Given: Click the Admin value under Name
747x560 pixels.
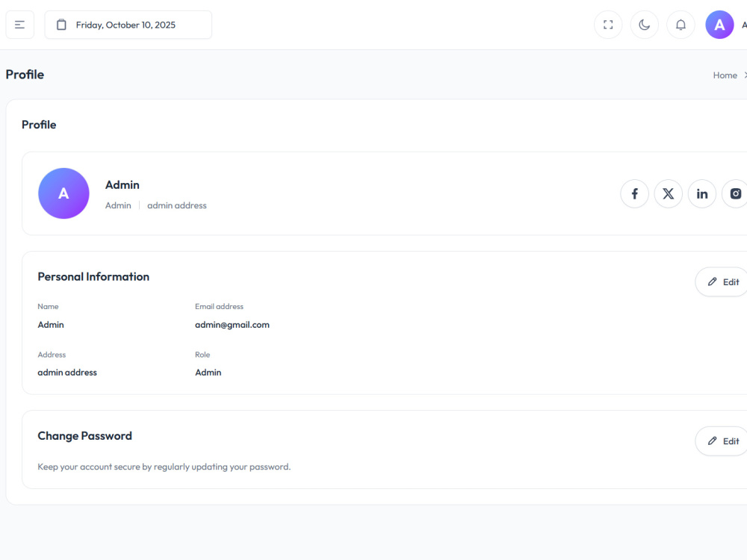Looking at the screenshot, I should coord(51,325).
